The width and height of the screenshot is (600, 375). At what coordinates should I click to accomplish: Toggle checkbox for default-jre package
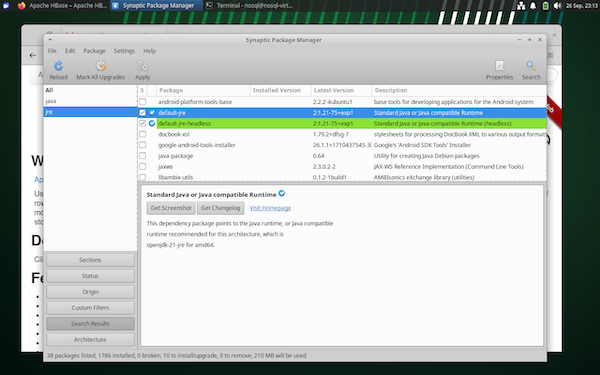click(142, 112)
